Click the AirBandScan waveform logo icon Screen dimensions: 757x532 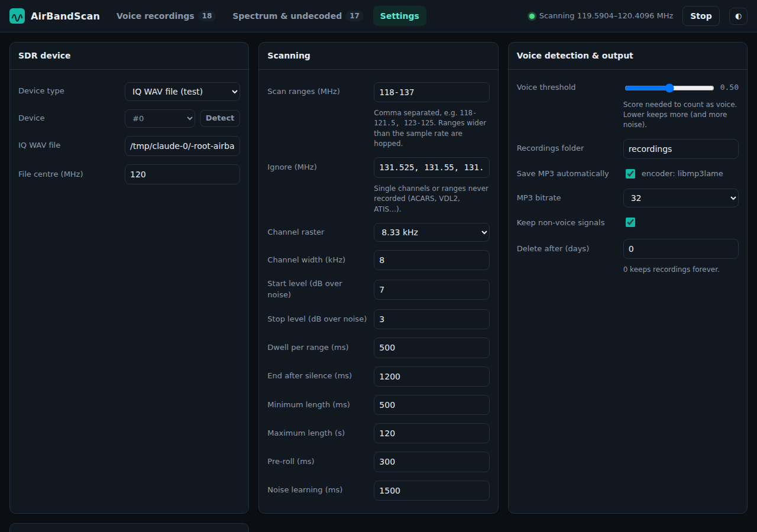[17, 16]
